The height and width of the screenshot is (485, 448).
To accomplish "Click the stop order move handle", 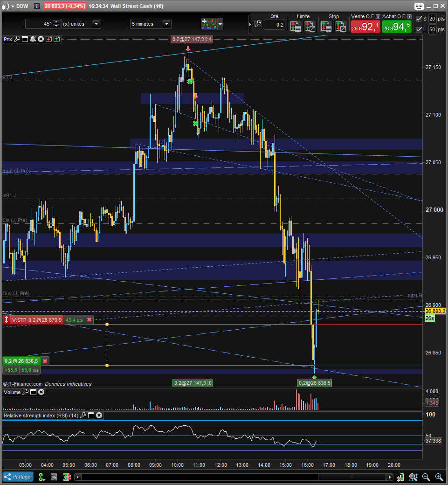I will pos(6,320).
